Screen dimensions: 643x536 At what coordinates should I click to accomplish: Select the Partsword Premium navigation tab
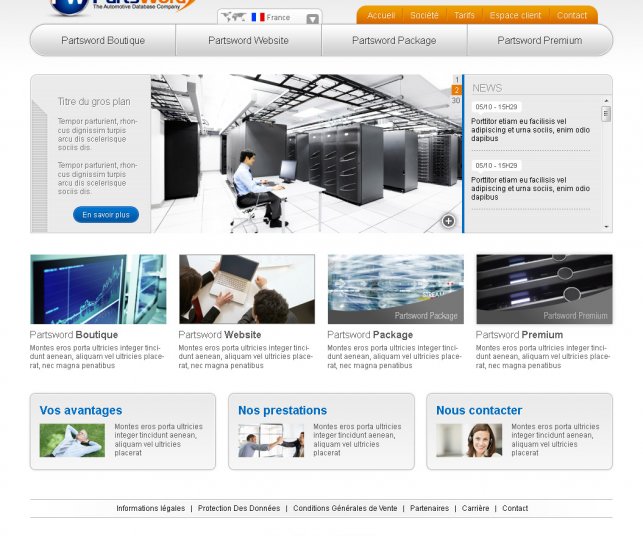pyautogui.click(x=540, y=40)
